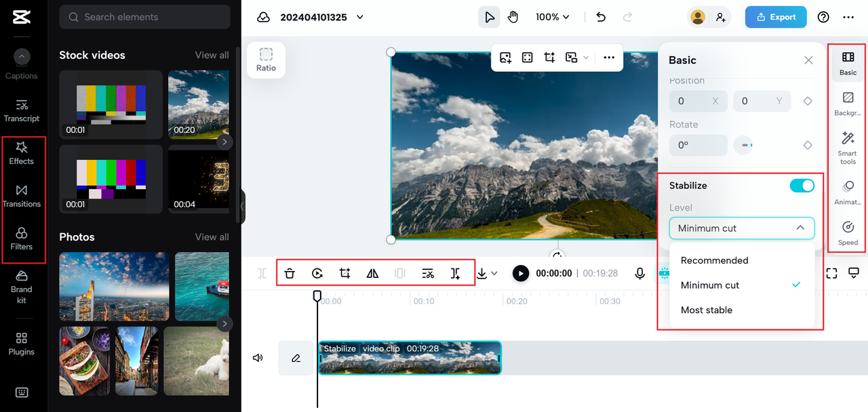Show next photos with right arrow
This screenshot has height=412, width=868.
(x=224, y=324)
